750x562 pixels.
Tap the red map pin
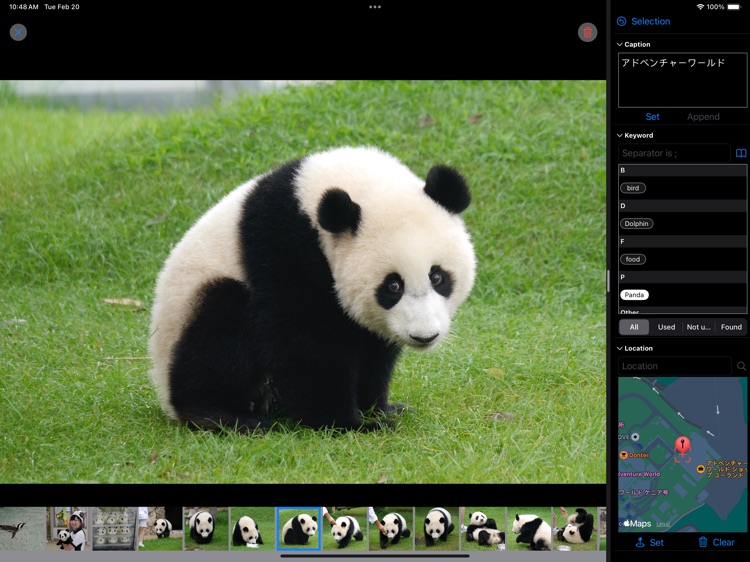click(x=683, y=447)
